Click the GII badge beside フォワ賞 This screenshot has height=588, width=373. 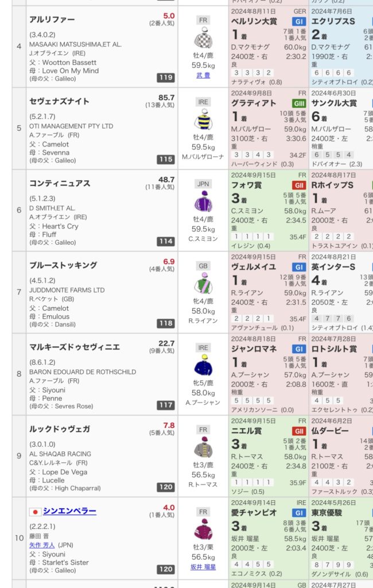(299, 185)
